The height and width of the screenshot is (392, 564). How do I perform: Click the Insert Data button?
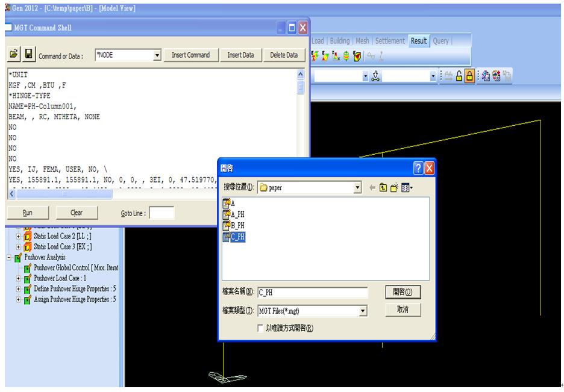tap(240, 55)
